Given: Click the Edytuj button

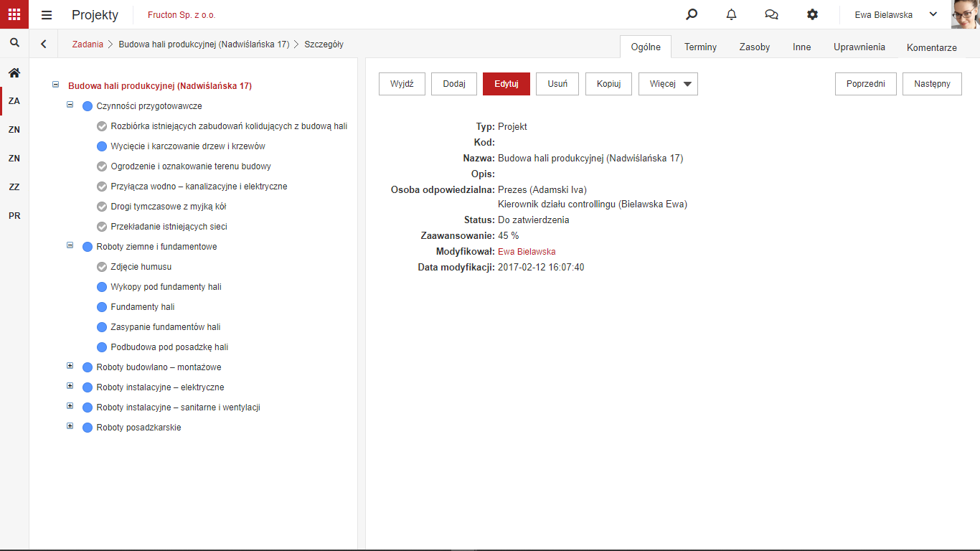Looking at the screenshot, I should click(507, 84).
